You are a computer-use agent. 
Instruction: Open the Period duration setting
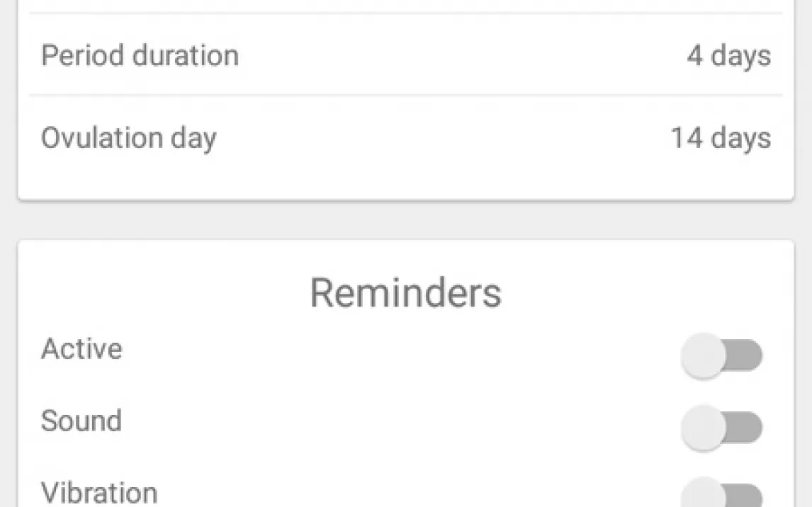click(x=140, y=55)
